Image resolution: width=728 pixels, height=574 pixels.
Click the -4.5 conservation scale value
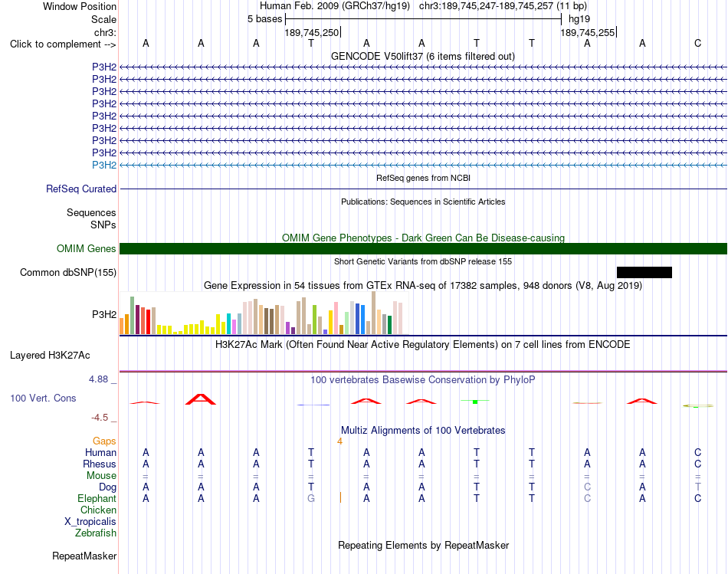(x=100, y=418)
